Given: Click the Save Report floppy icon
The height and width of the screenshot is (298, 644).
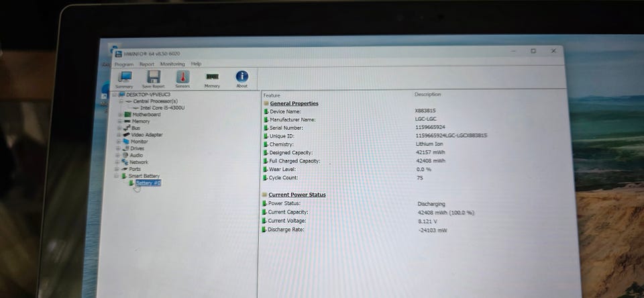Looking at the screenshot, I should point(154,80).
